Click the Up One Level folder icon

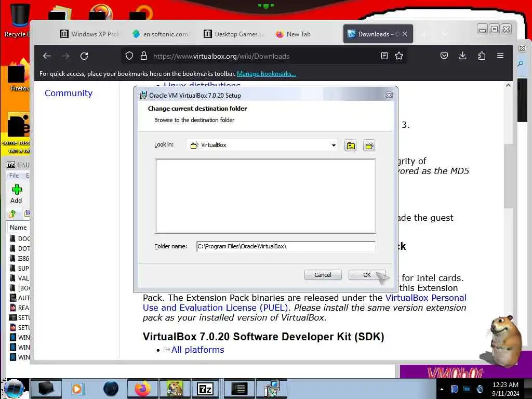coord(351,145)
